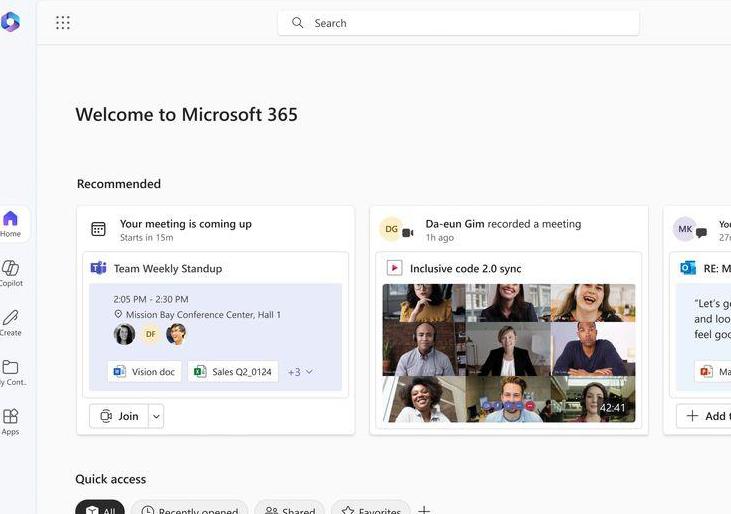The height and width of the screenshot is (514, 731).
Task: Open Sales Q2_0124 Excel file
Action: click(x=233, y=371)
